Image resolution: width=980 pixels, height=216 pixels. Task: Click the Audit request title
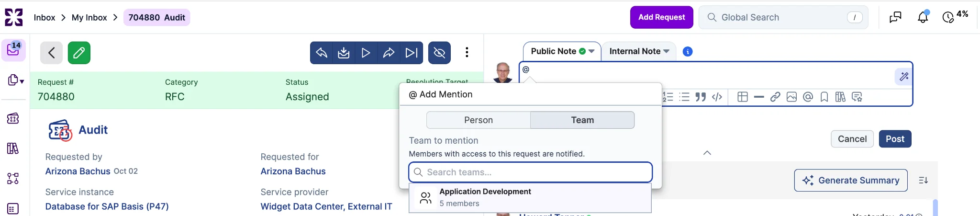tap(93, 130)
